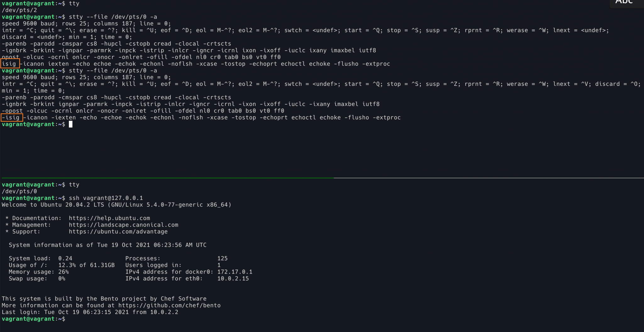This screenshot has width=644, height=332.
Task: Click the Memory usage value 26%
Action: tap(64, 272)
